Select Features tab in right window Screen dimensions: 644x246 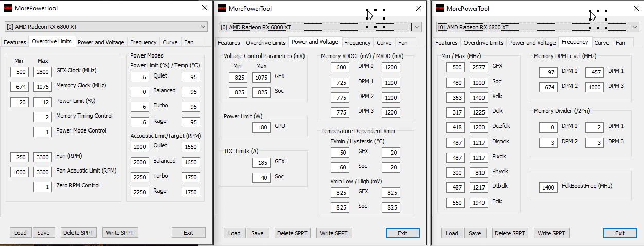coord(446,43)
